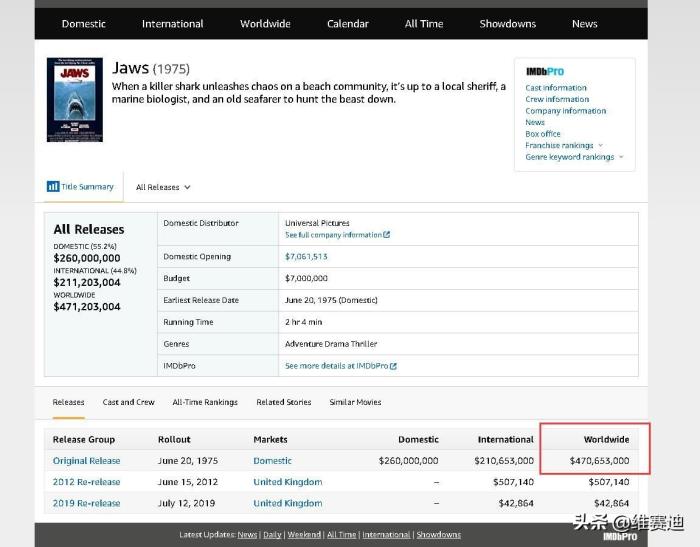This screenshot has width=700, height=547.
Task: Open the Similar Movies tab
Action: [x=355, y=402]
